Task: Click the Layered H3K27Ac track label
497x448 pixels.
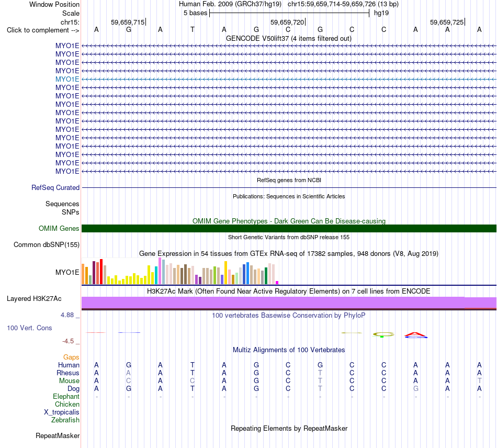Action: (34, 299)
